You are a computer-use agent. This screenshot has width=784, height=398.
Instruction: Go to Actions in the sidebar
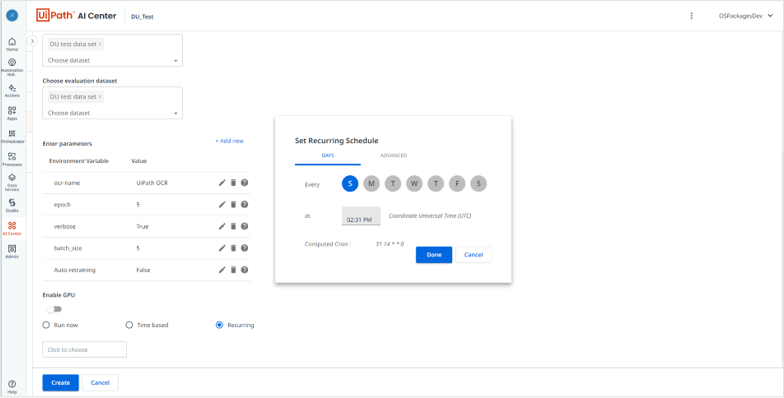[x=12, y=90]
